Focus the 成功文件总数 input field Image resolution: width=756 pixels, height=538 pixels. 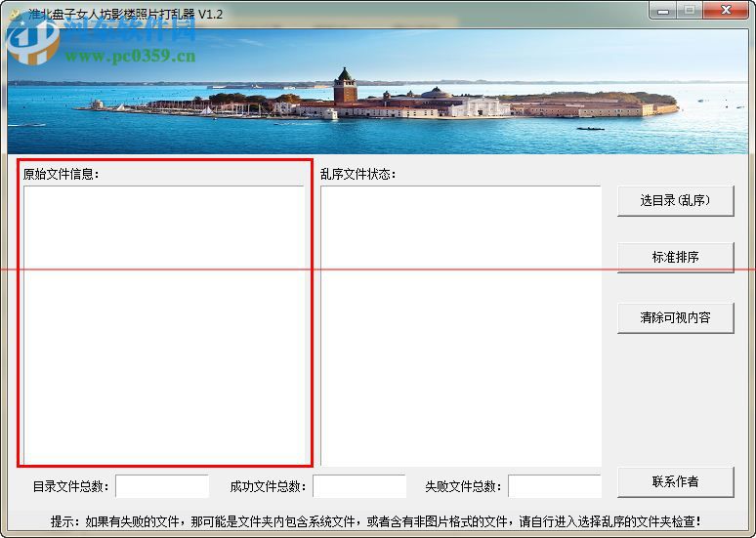(359, 486)
